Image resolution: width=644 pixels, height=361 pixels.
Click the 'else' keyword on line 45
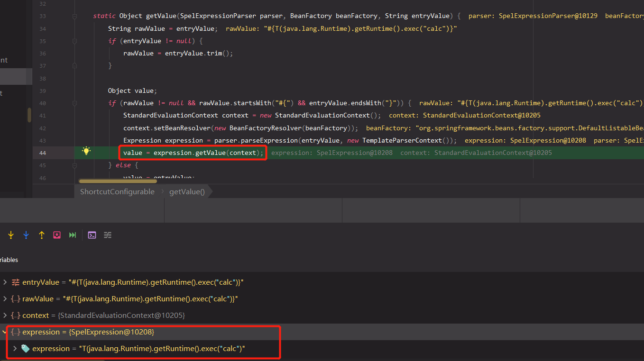(x=123, y=165)
